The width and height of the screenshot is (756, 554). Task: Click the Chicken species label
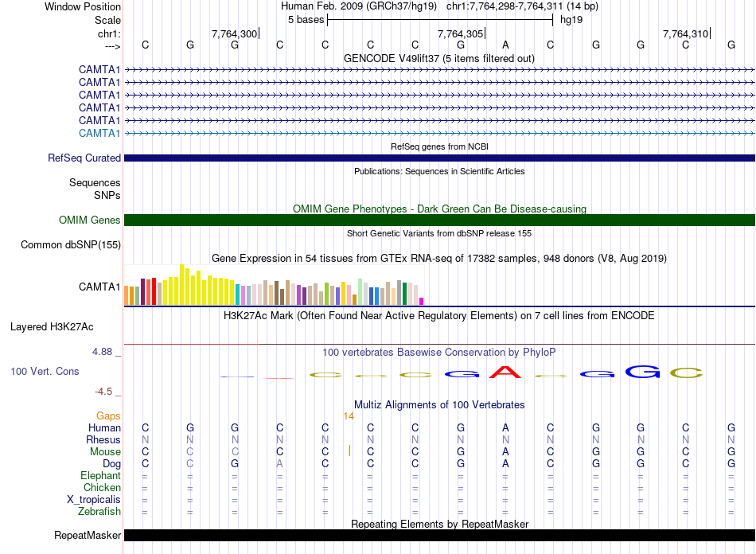coord(102,487)
